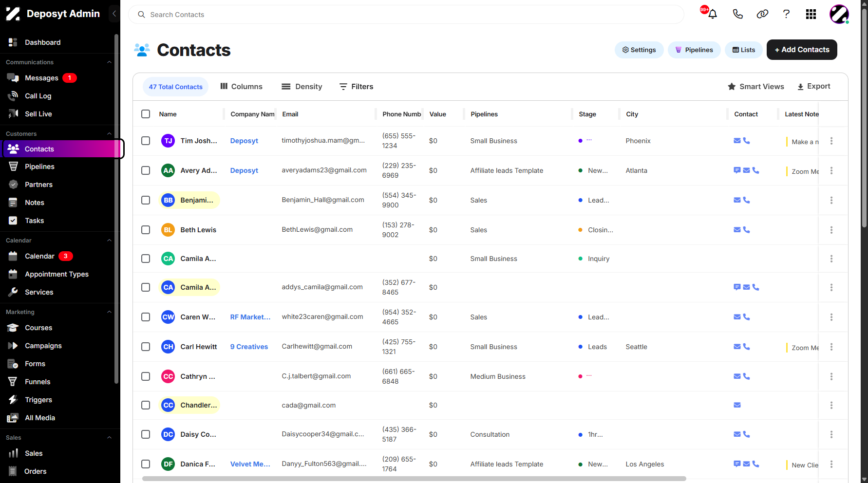The image size is (868, 483).
Task: Open row actions menu for Tim Josh
Action: point(831,141)
